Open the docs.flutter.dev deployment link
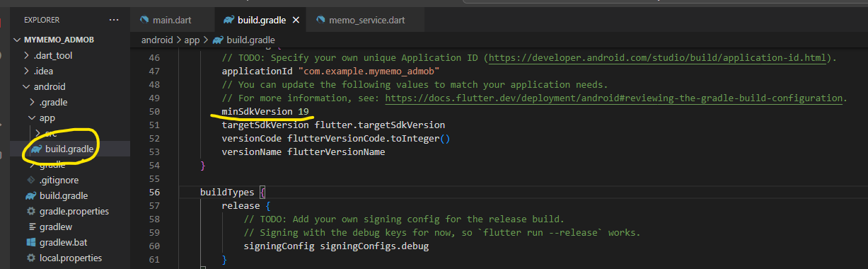 pos(614,98)
